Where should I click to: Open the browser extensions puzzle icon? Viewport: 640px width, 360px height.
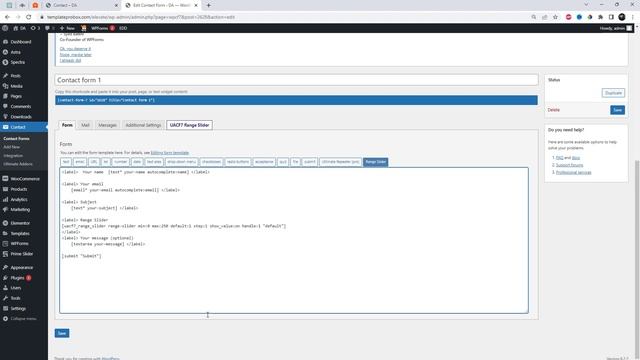(600, 17)
